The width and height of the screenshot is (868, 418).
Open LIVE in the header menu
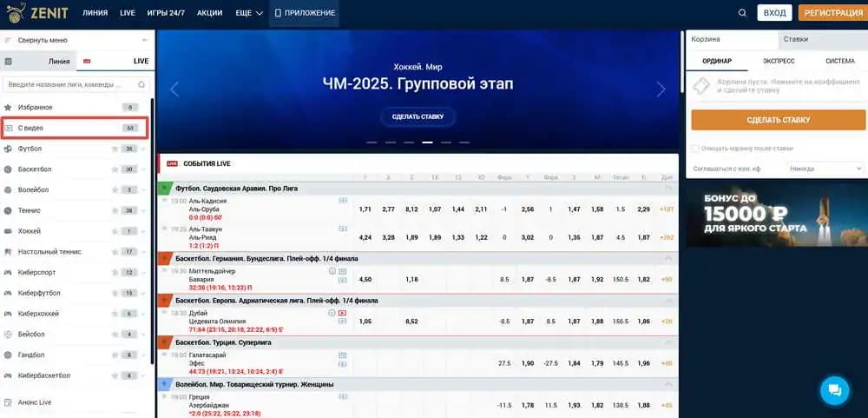click(x=128, y=13)
